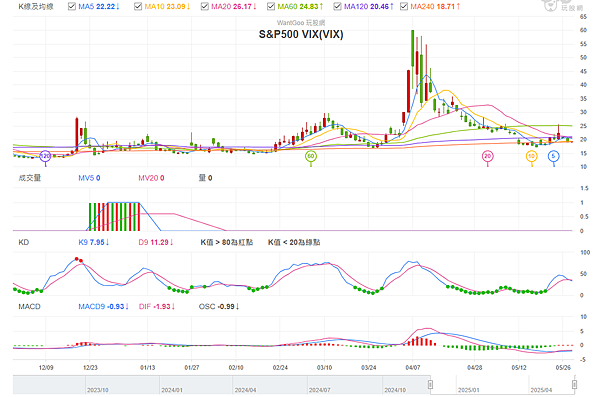Click the 05/26 date axis label
The image size is (600, 397).
click(x=562, y=368)
